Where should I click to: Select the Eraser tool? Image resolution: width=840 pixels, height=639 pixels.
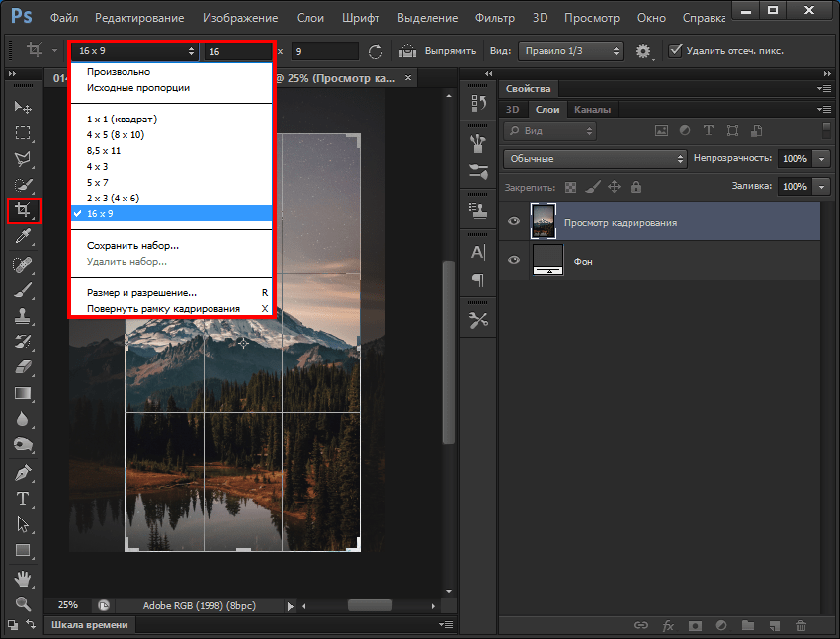tap(23, 367)
